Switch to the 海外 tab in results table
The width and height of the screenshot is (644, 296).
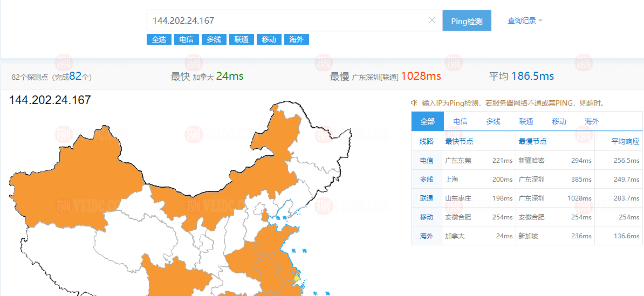click(592, 121)
